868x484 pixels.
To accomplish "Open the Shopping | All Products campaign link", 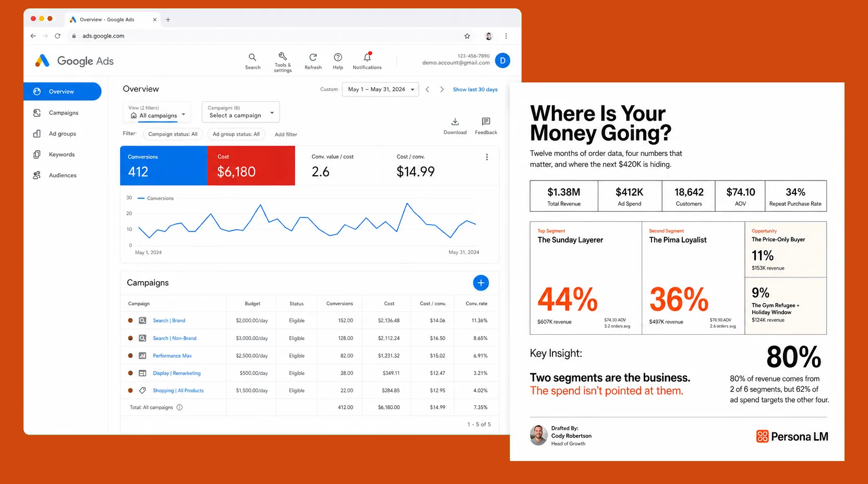I will tap(178, 391).
